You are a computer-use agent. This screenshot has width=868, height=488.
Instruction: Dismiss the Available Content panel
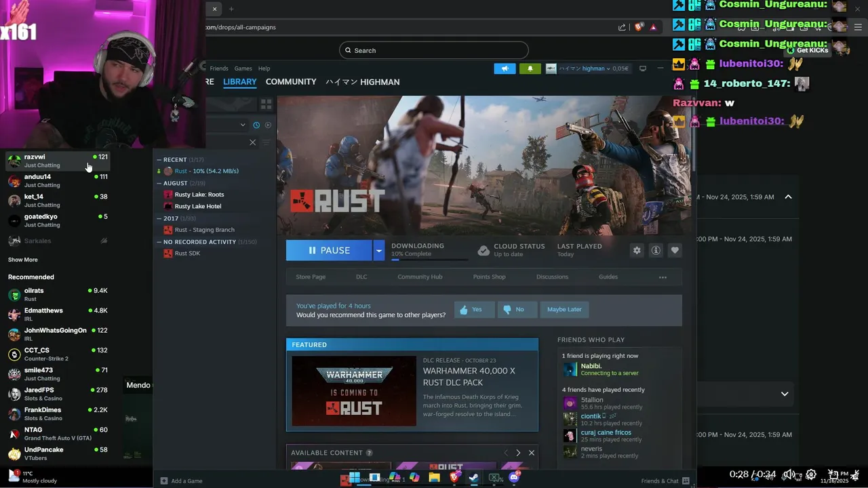[x=532, y=453]
